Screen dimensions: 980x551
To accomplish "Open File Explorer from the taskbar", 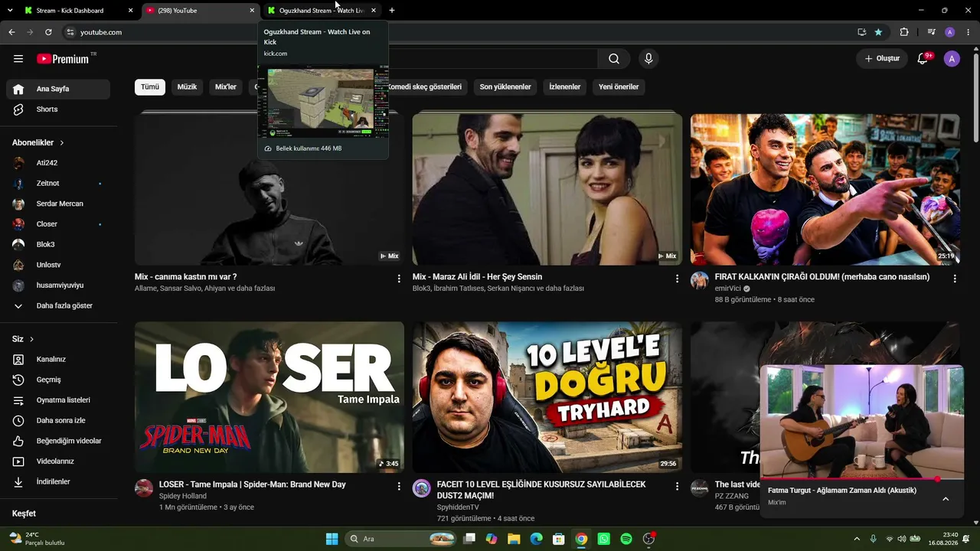I will 514,539.
